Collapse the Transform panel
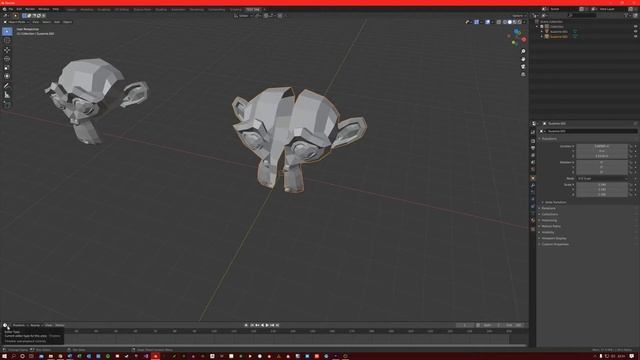The image size is (640, 360). point(549,139)
